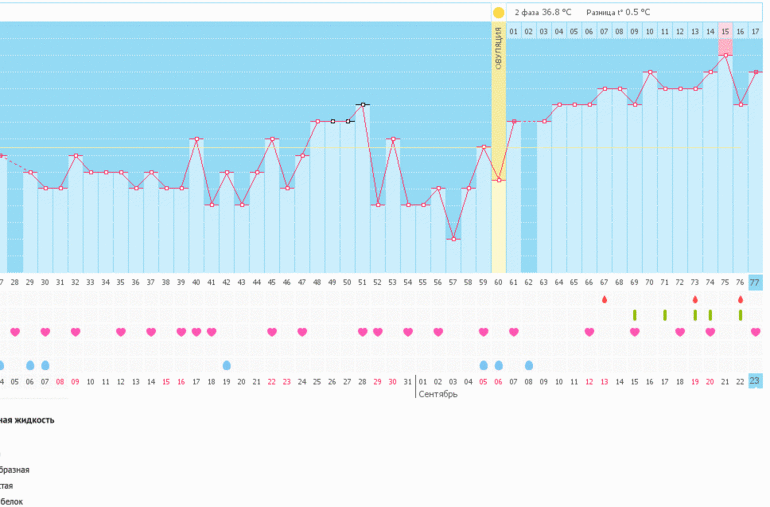Select the highlighted date 23 cell
Viewport: 770px width, 507px height.
755,381
